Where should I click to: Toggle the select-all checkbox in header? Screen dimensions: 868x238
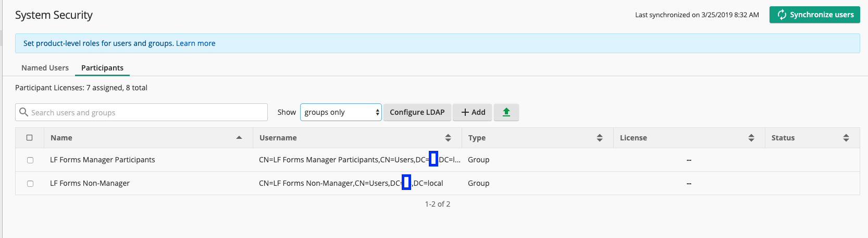coord(30,138)
